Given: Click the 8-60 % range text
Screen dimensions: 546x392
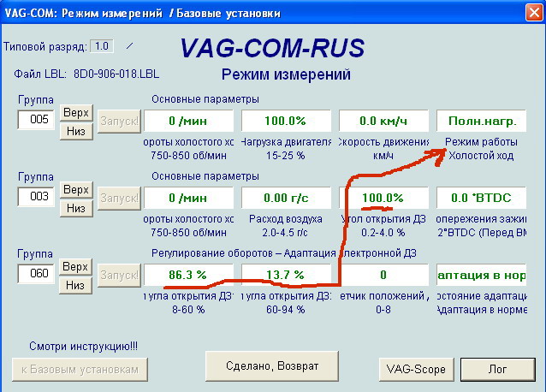Looking at the screenshot, I should click(188, 310).
